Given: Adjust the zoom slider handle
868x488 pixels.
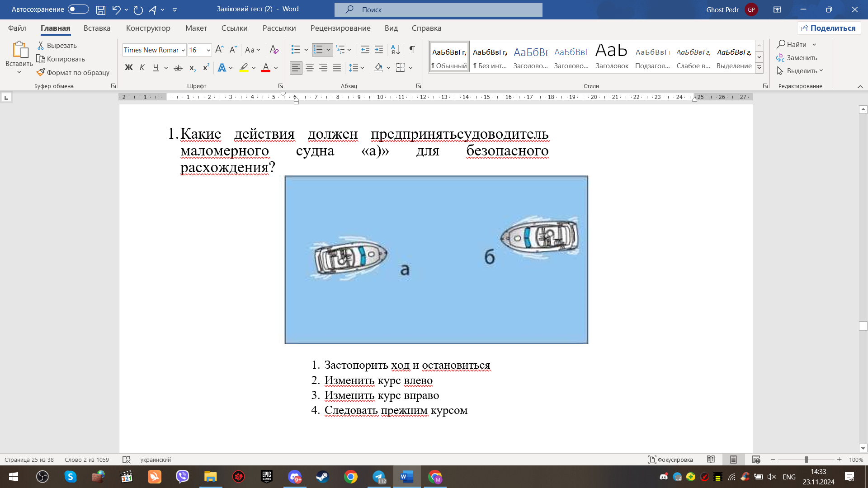Looking at the screenshot, I should (x=806, y=460).
